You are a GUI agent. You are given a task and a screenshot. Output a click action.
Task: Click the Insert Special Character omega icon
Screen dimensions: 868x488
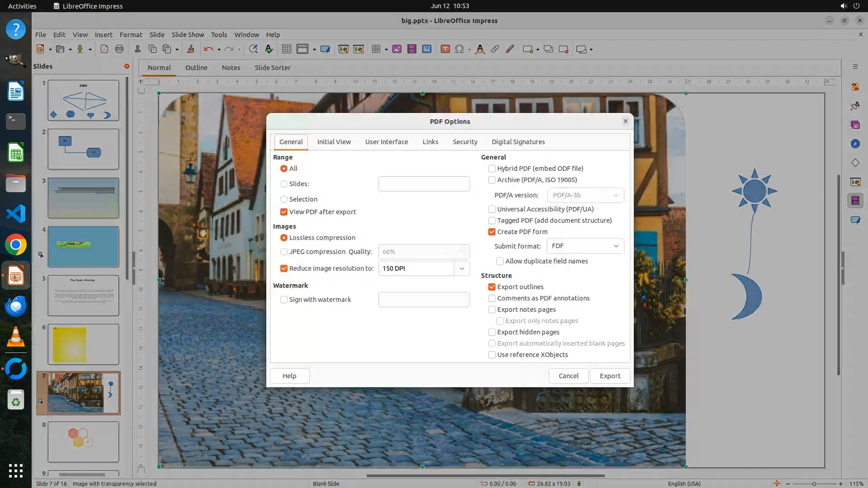pyautogui.click(x=459, y=49)
